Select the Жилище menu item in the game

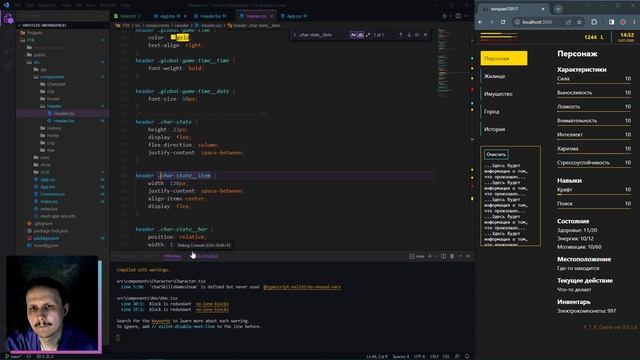coord(504,76)
